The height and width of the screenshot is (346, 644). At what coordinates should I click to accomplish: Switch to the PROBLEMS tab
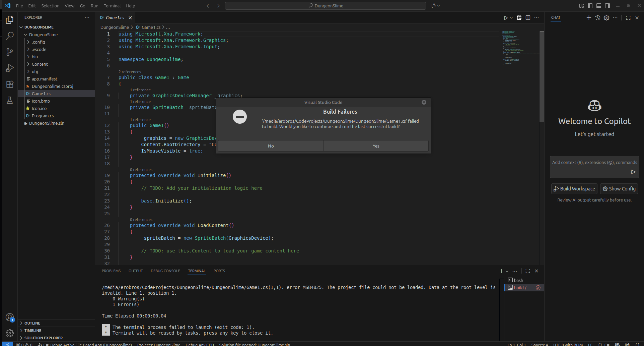(x=111, y=271)
